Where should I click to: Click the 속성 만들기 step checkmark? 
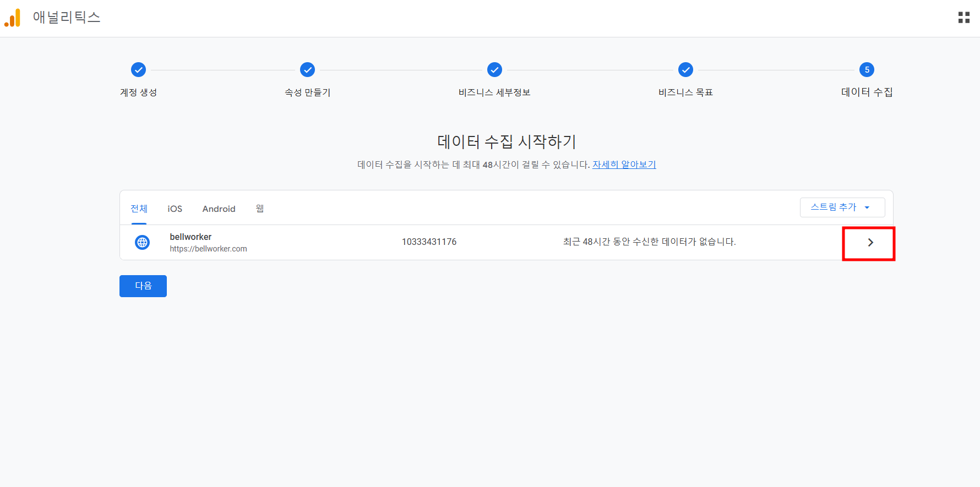[x=307, y=70]
